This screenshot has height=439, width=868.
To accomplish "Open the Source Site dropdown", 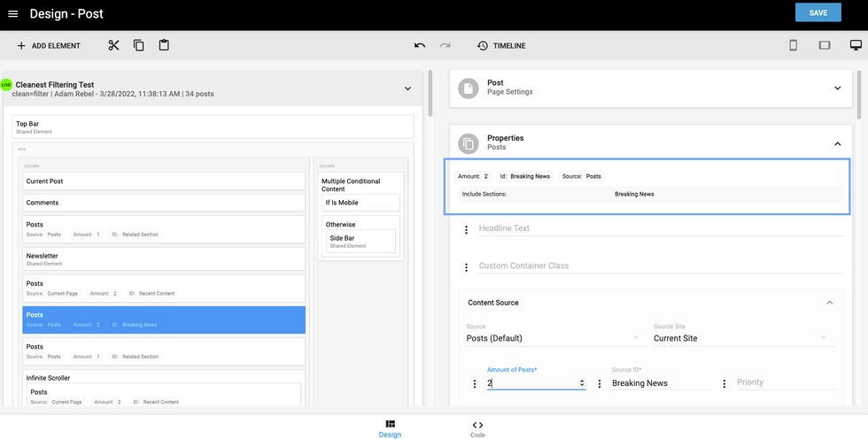I will [x=739, y=338].
